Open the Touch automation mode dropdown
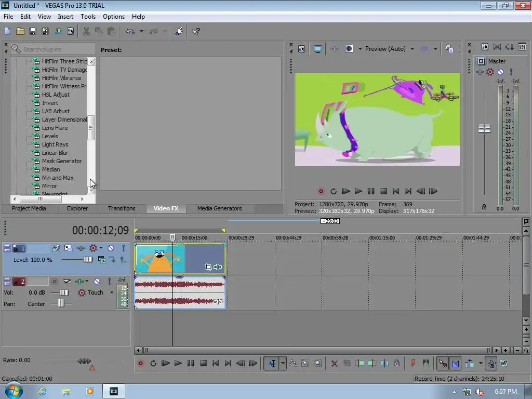The height and width of the screenshot is (399, 532). tap(112, 292)
